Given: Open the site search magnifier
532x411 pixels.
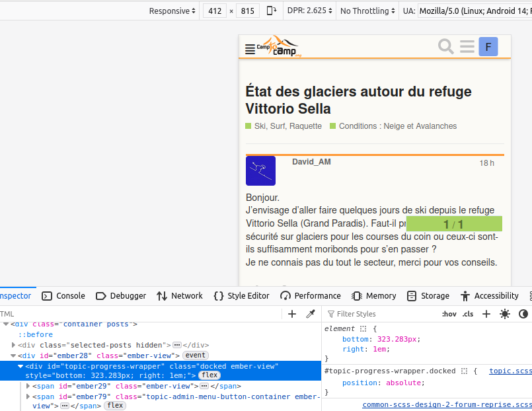Looking at the screenshot, I should pos(446,46).
